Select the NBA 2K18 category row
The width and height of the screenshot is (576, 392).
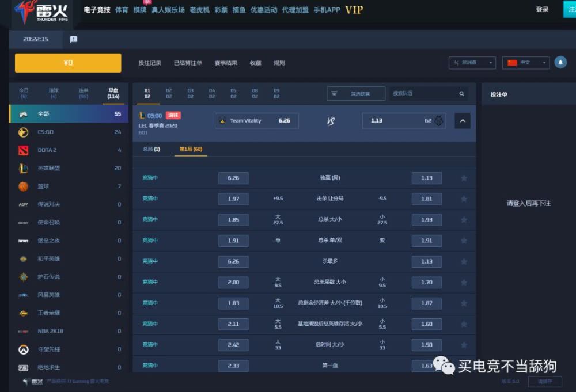tap(69, 331)
